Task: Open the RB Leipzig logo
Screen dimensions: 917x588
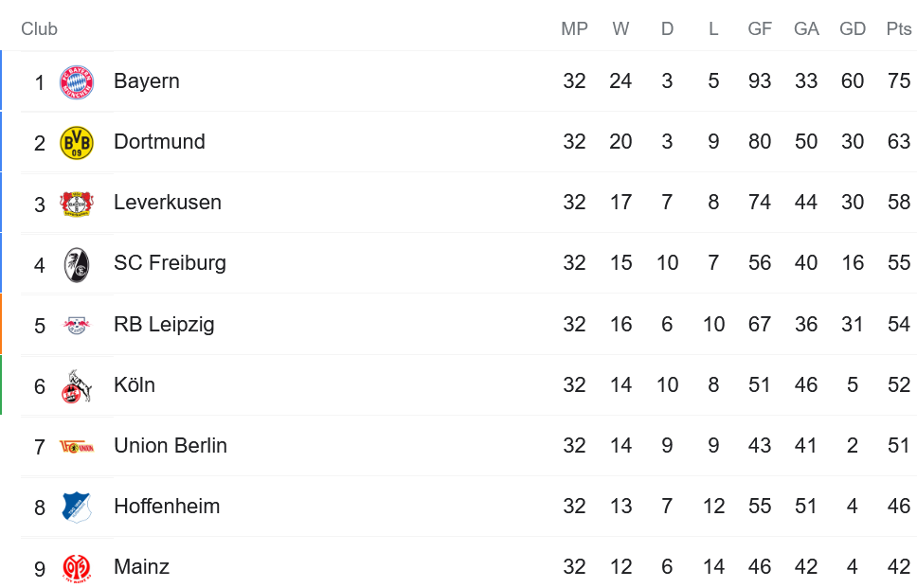Action: pos(77,325)
